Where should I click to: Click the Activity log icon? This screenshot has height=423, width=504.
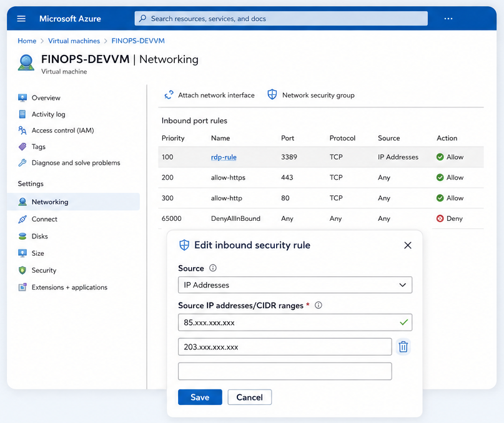22,114
